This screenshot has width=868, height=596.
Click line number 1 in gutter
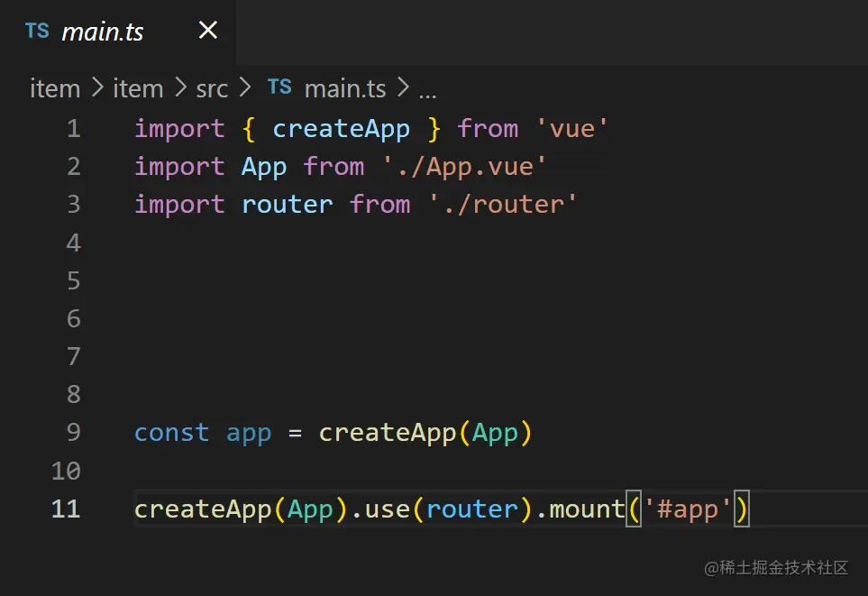point(74,129)
